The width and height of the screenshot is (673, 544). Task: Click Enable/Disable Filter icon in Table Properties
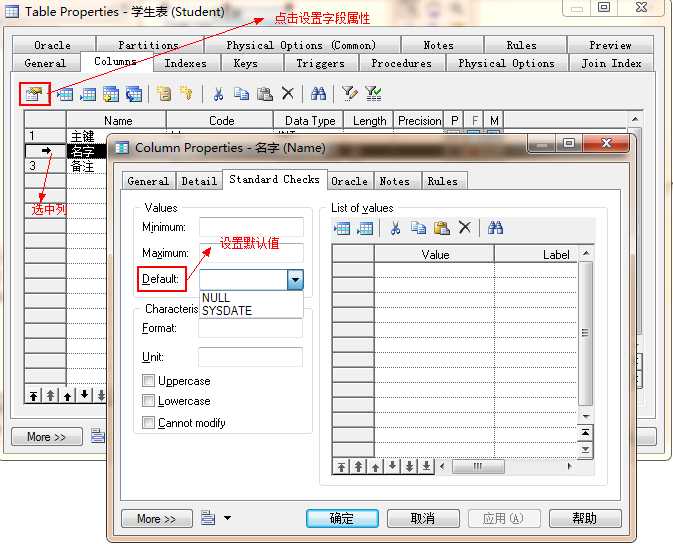click(373, 93)
